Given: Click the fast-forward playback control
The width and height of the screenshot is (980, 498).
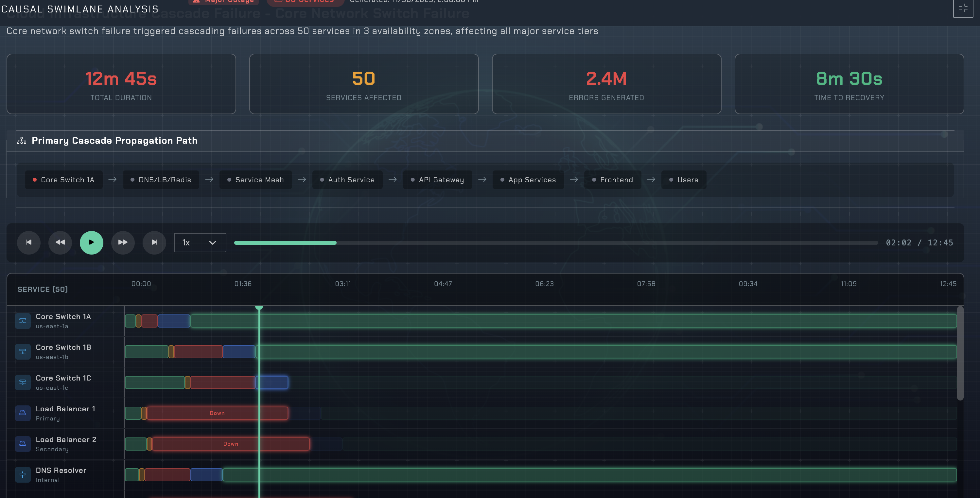Looking at the screenshot, I should (123, 242).
